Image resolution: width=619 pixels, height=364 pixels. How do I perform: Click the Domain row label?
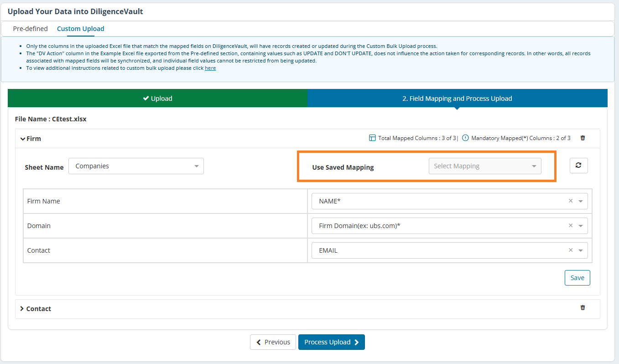(39, 226)
